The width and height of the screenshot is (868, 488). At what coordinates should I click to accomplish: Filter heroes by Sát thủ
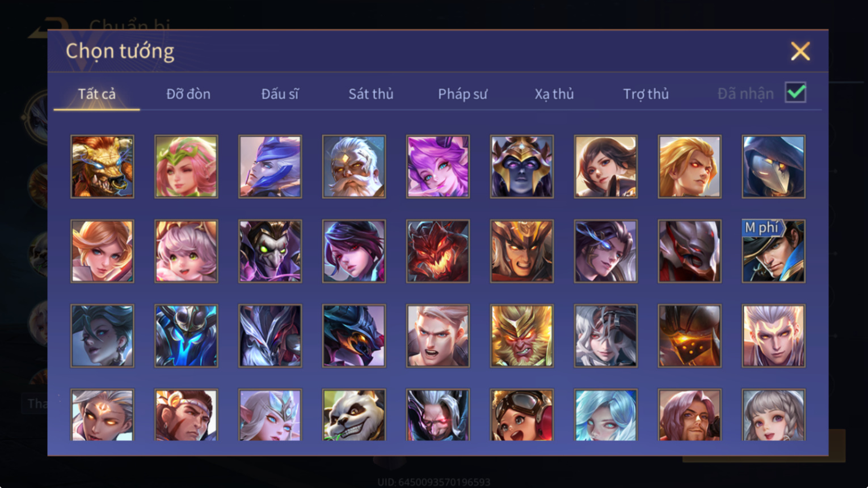pos(371,94)
